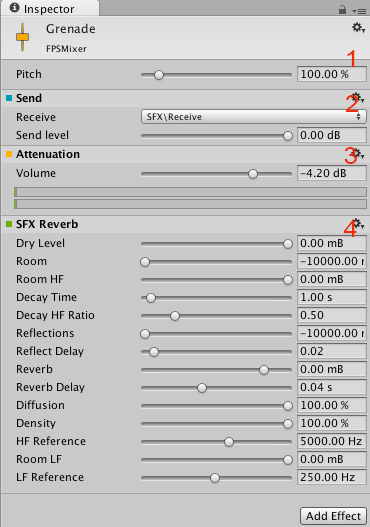Click the Send level slider handle
This screenshot has width=370, height=527.
(288, 136)
